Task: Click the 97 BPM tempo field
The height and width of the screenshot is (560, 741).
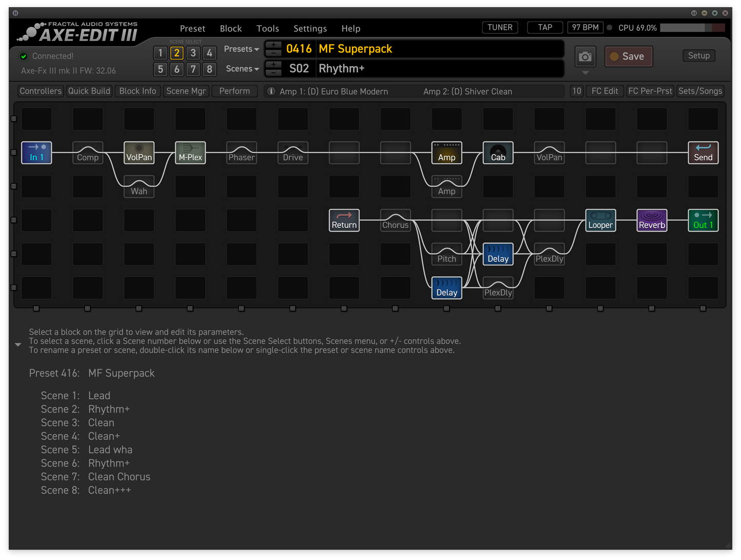Action: coord(586,28)
